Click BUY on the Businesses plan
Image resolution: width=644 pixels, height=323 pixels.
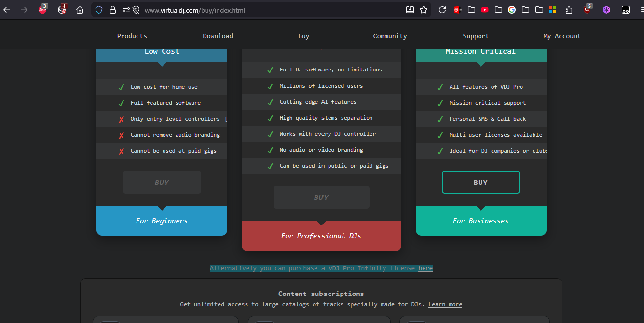[480, 183]
